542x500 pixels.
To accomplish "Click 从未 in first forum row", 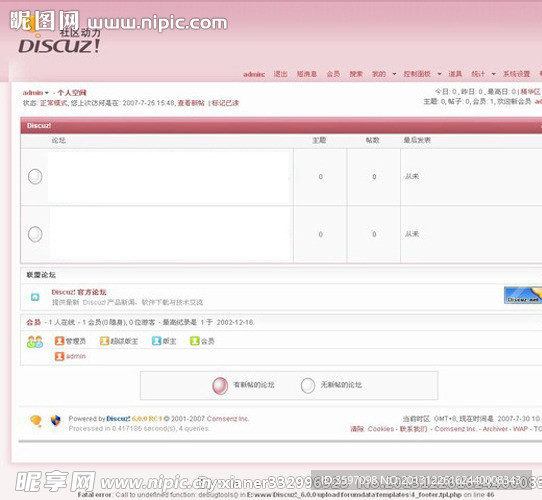I will coord(412,177).
